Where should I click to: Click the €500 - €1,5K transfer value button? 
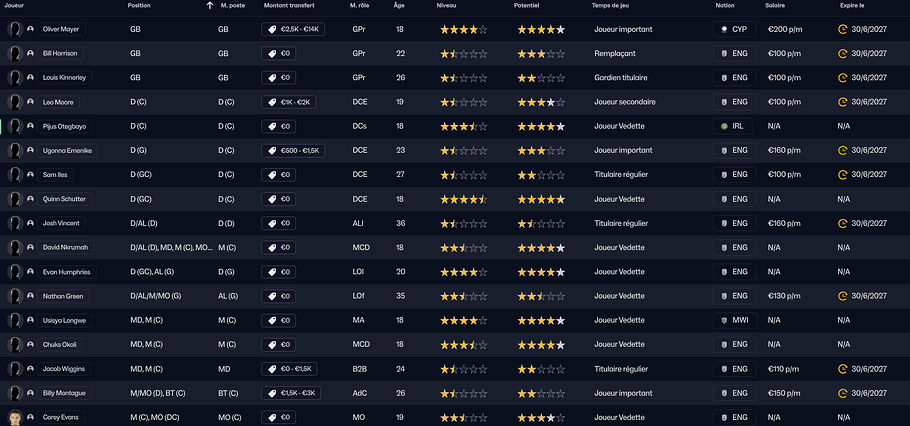pos(291,150)
